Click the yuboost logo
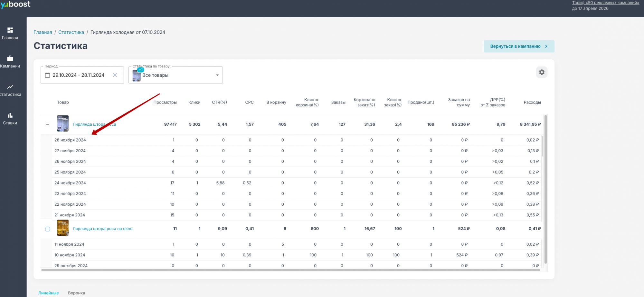 click(x=15, y=5)
